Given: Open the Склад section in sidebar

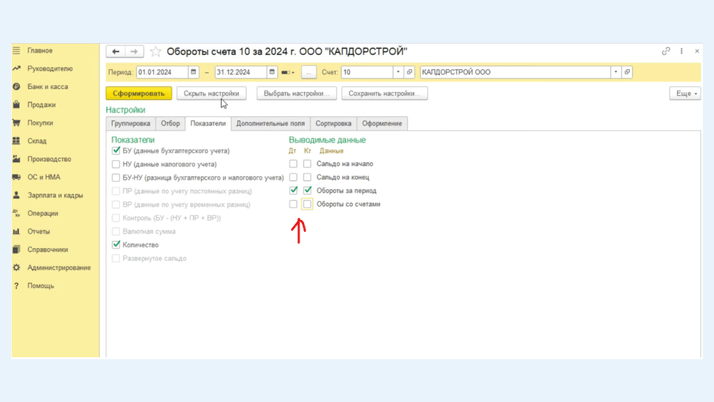Looking at the screenshot, I should (37, 141).
